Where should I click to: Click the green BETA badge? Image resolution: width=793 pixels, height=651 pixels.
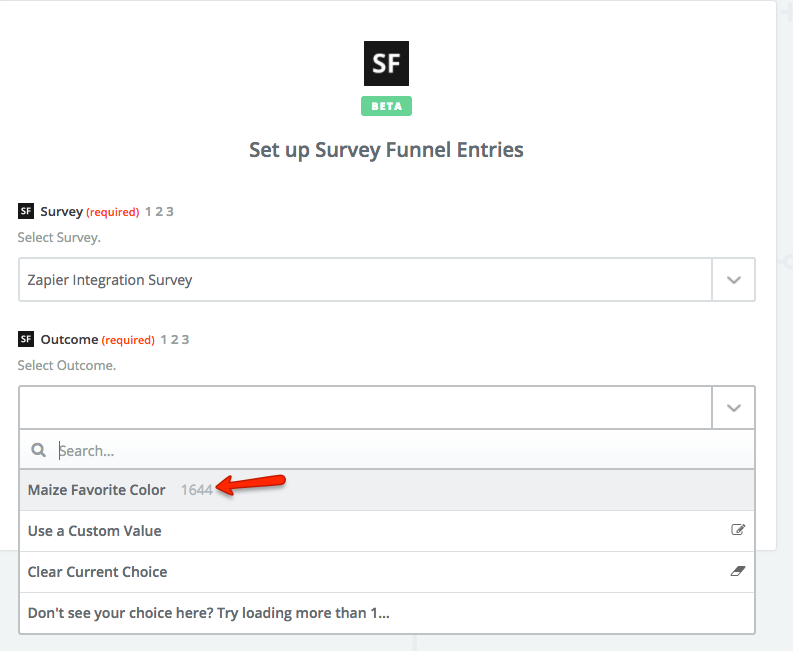pyautogui.click(x=386, y=106)
